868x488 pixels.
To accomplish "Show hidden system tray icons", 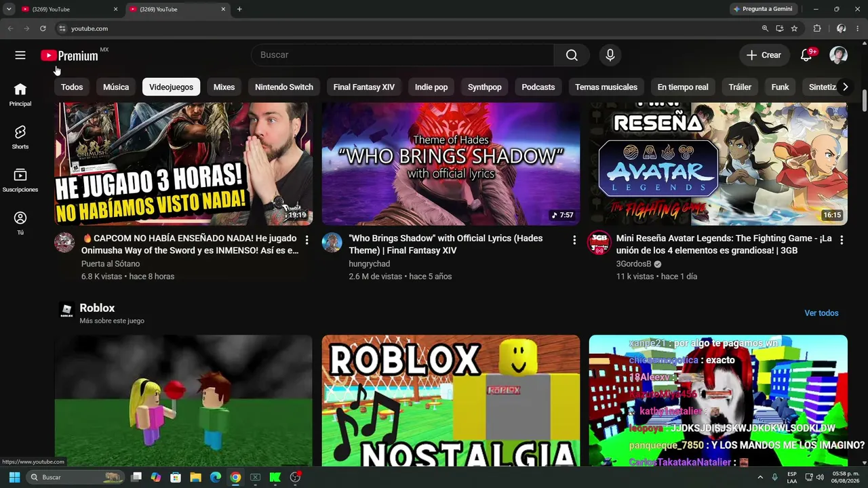I will [x=760, y=477].
